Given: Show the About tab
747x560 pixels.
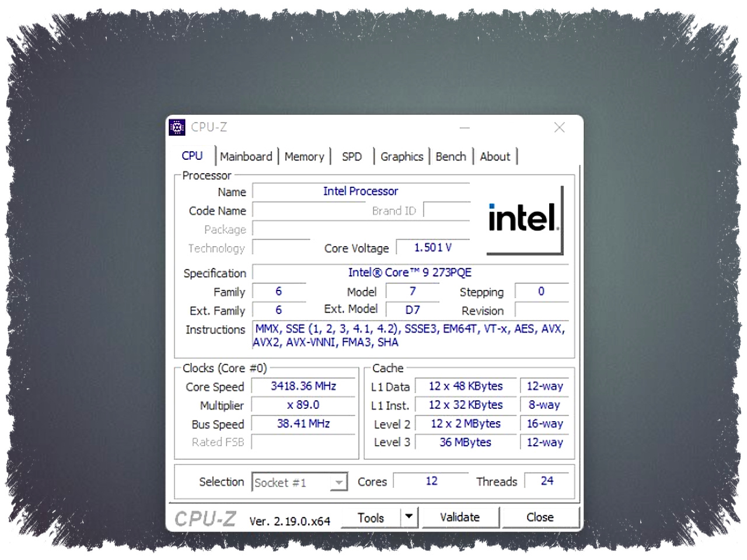Looking at the screenshot, I should tap(495, 157).
